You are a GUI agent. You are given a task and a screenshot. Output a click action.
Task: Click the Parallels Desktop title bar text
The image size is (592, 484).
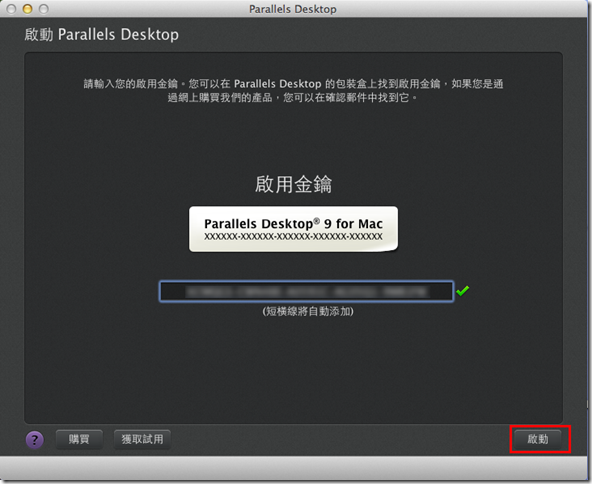click(293, 9)
